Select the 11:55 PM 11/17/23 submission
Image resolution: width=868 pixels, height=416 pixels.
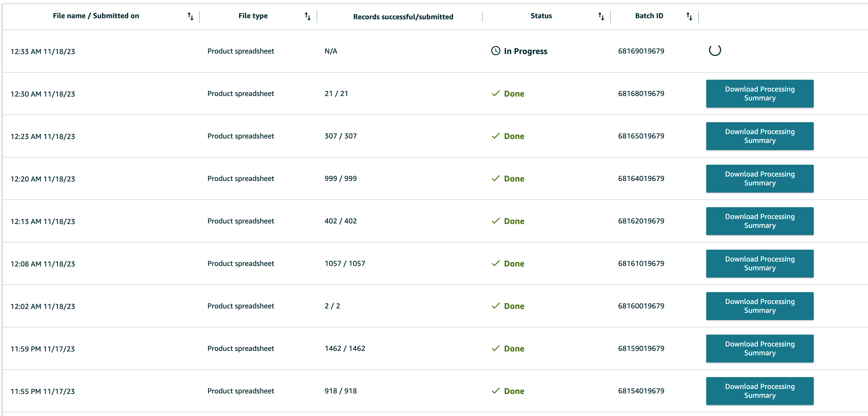pos(42,392)
